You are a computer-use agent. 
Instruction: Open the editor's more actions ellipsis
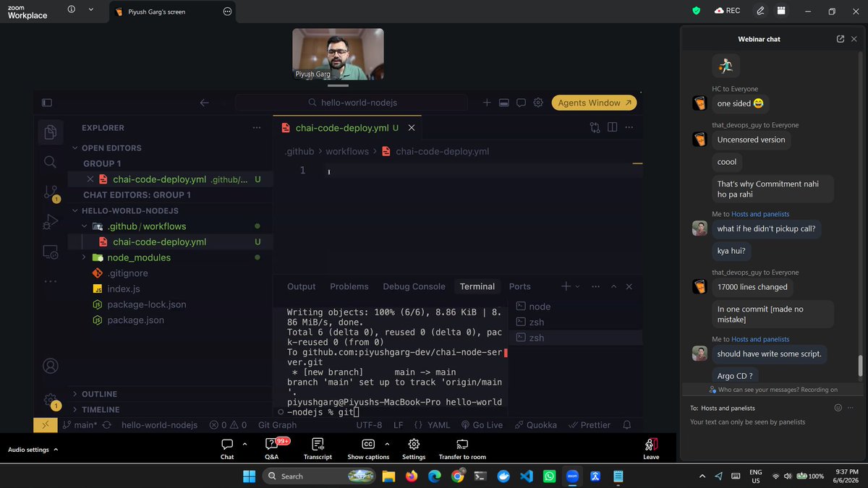click(629, 127)
